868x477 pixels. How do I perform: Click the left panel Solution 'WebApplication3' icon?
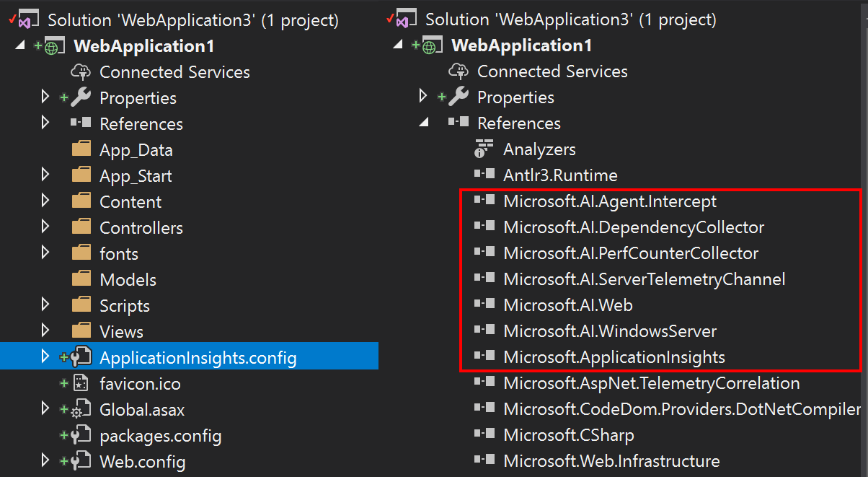coord(30,19)
